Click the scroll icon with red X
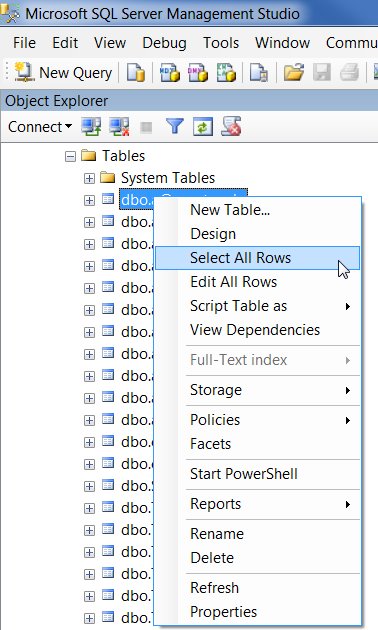This screenshot has width=378, height=630. pyautogui.click(x=231, y=127)
